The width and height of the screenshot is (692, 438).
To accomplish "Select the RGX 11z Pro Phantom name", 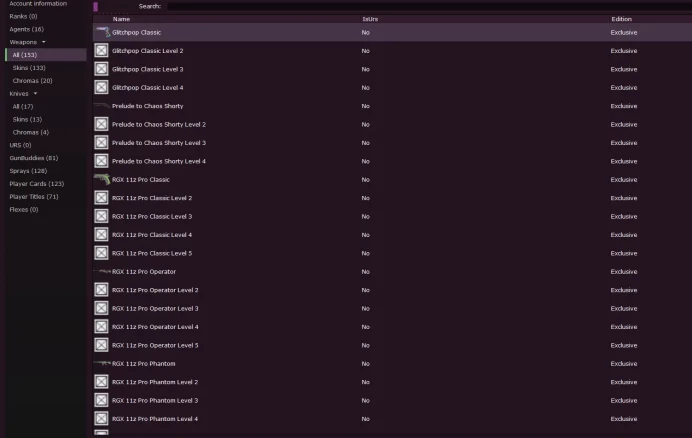I will (x=143, y=364).
